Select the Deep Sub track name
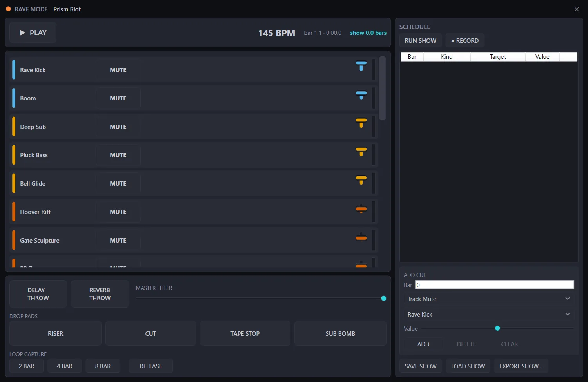588x382 pixels. [33, 127]
